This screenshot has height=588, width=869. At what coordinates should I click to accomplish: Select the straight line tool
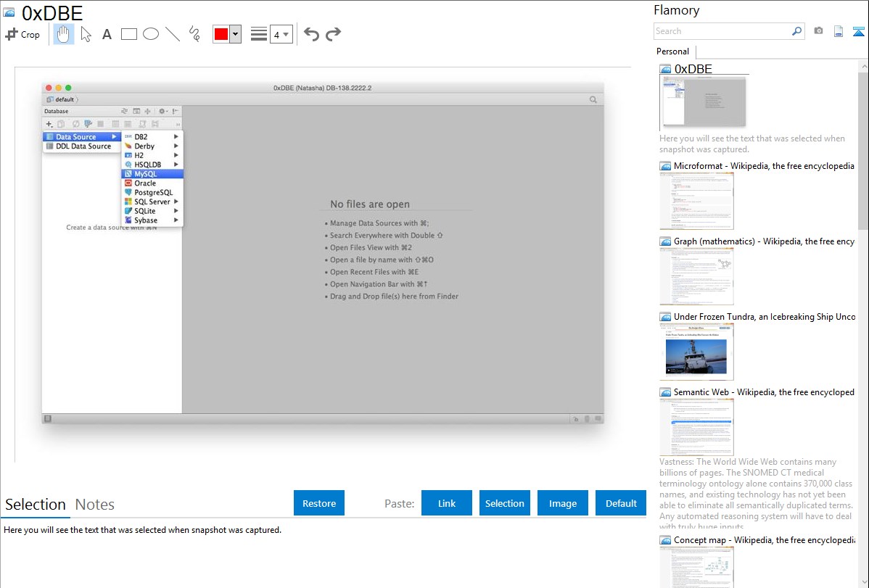(x=173, y=34)
